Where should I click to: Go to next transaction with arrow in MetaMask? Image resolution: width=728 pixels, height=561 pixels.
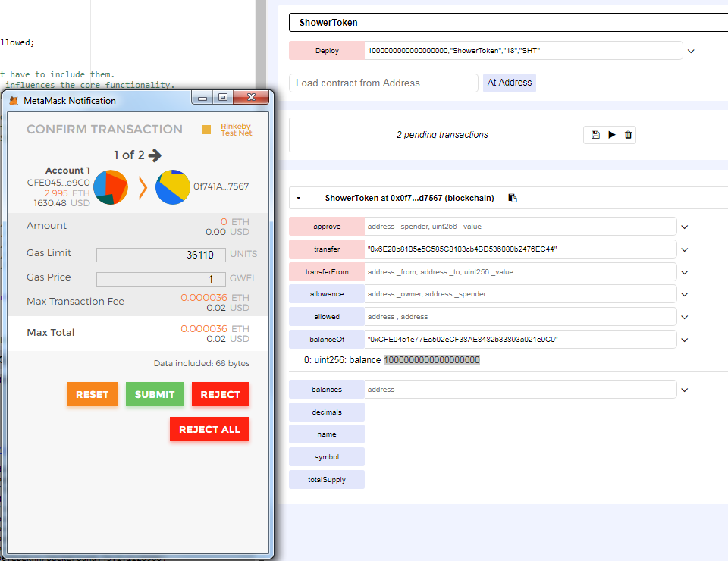click(155, 155)
